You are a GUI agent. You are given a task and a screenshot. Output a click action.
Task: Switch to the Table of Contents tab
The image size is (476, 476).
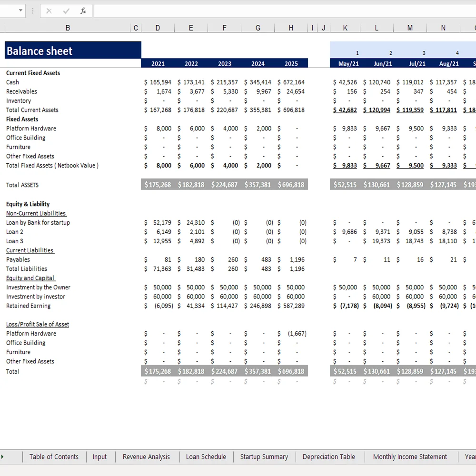54,457
